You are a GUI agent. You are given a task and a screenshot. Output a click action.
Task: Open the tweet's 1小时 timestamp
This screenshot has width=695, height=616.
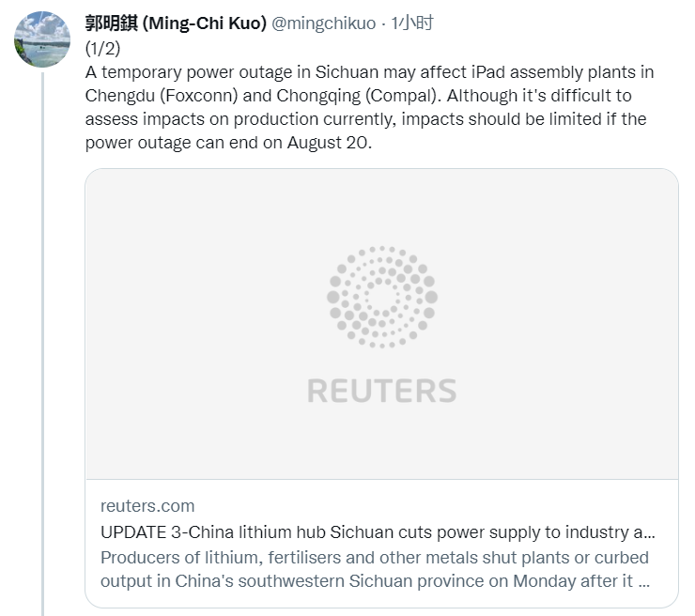[412, 23]
